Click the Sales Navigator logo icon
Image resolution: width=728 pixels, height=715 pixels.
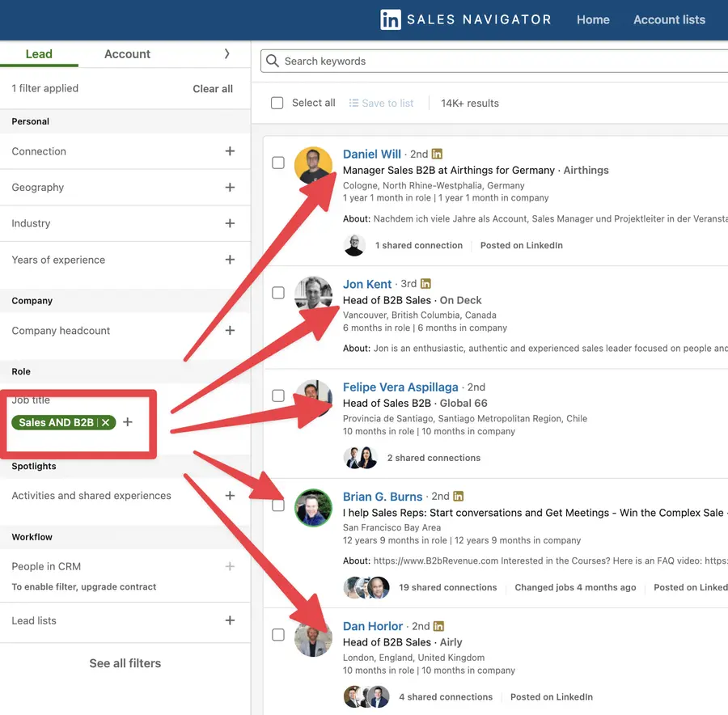pos(392,19)
